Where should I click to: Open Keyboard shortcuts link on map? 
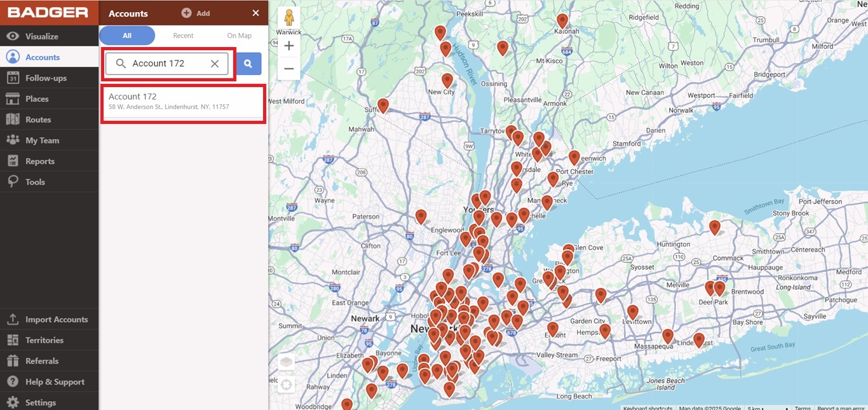click(648, 407)
